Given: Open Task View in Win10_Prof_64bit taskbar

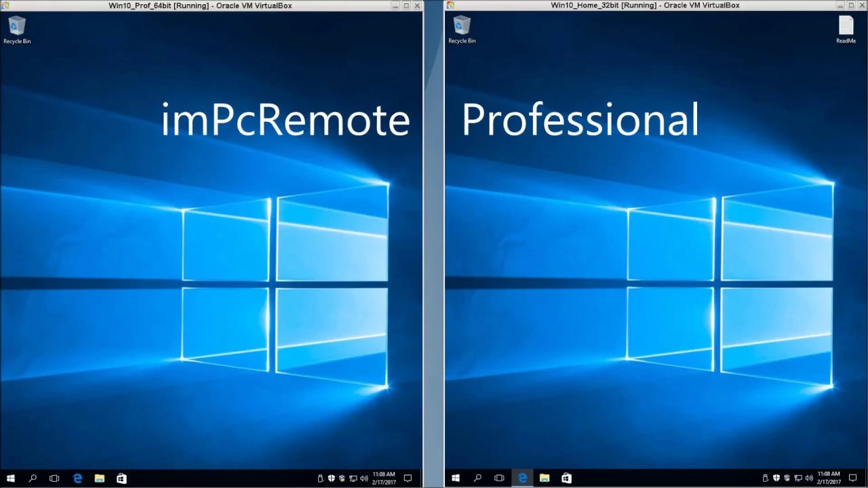Looking at the screenshot, I should pyautogui.click(x=54, y=479).
